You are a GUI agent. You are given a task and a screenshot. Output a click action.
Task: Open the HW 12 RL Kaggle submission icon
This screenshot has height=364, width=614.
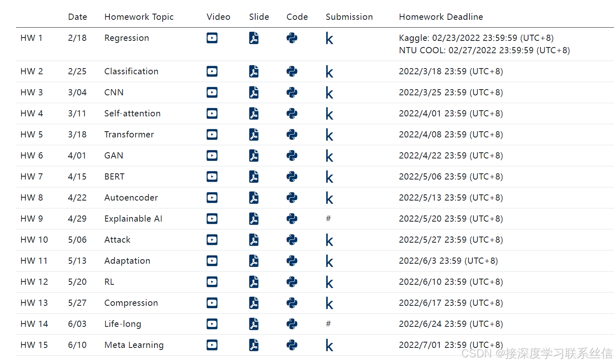(329, 282)
